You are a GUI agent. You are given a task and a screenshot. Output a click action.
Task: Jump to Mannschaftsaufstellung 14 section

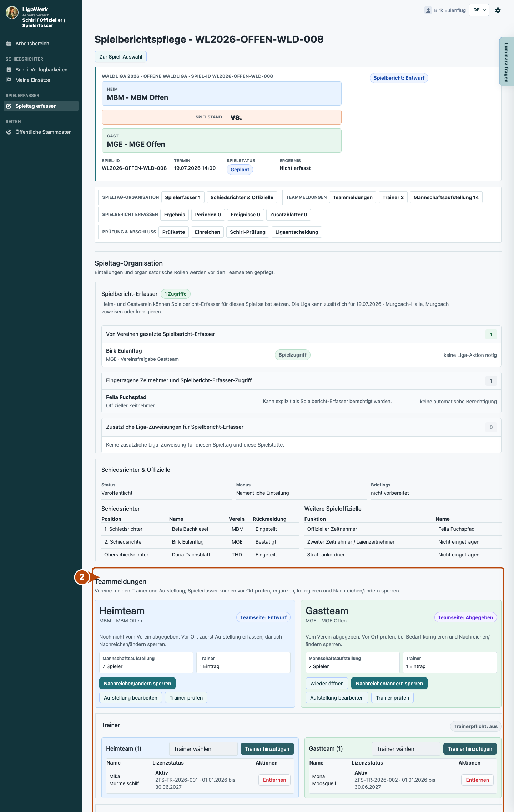tap(446, 197)
